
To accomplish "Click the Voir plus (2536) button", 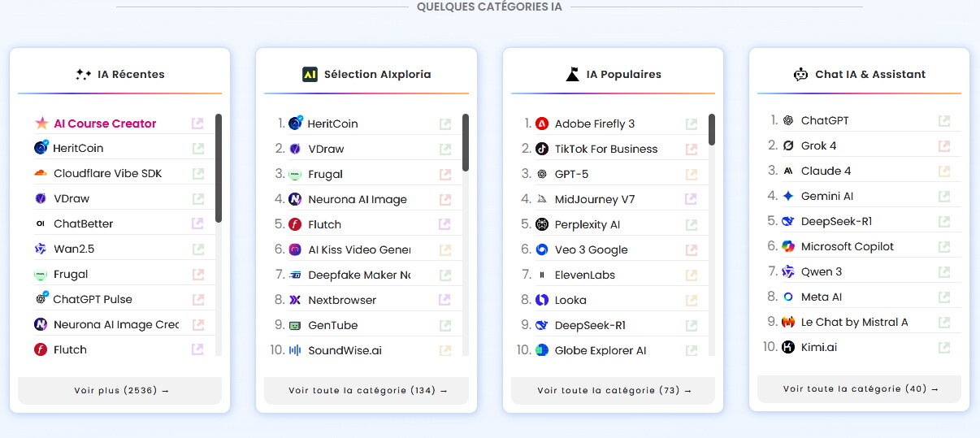I will pyautogui.click(x=120, y=391).
